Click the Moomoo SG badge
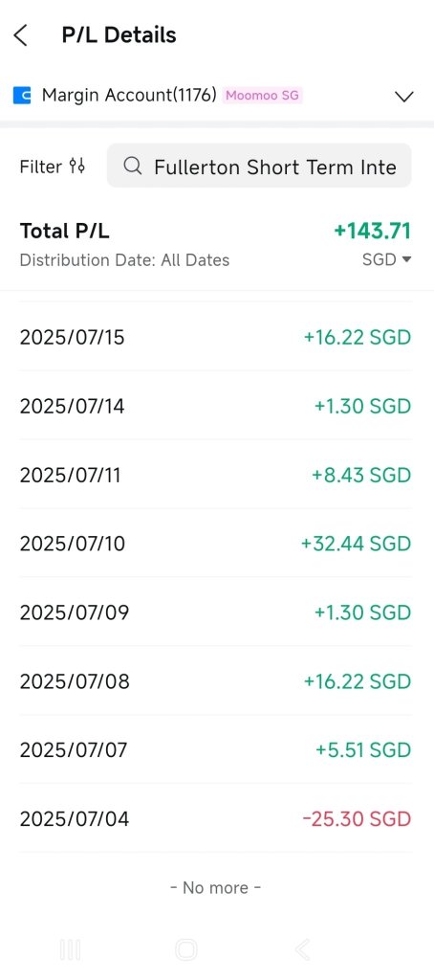 point(262,96)
